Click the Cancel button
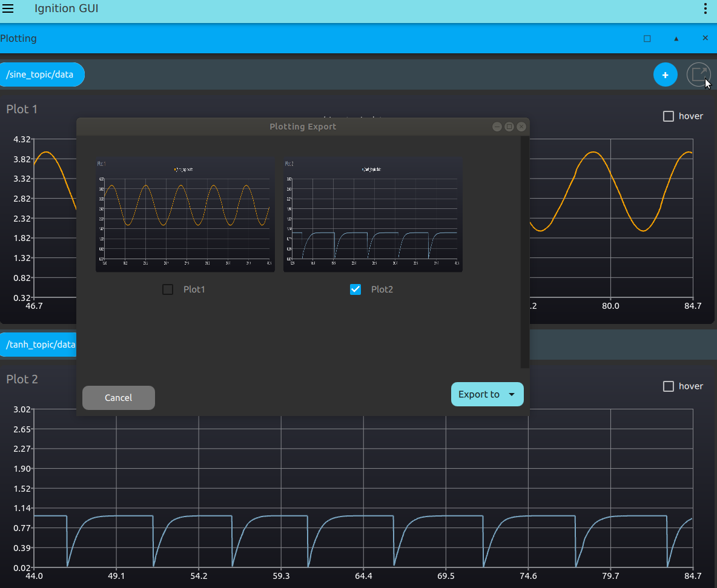 [x=119, y=398]
